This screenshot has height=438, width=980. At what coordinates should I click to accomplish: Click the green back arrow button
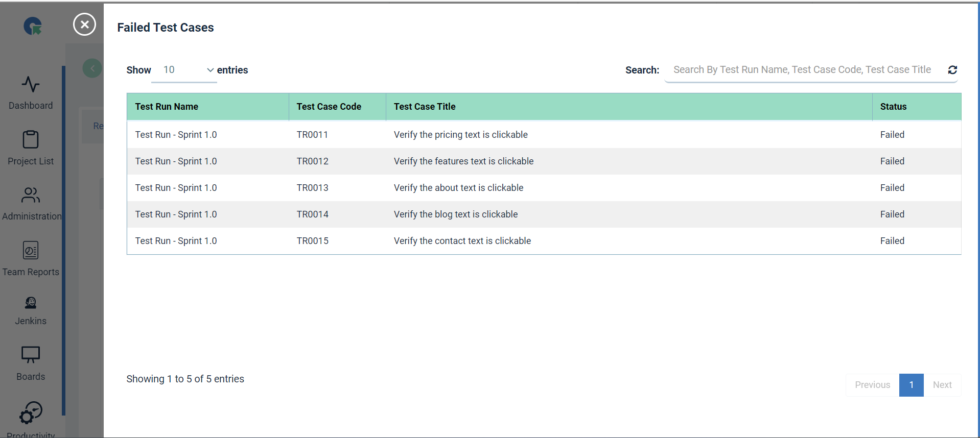[x=92, y=68]
